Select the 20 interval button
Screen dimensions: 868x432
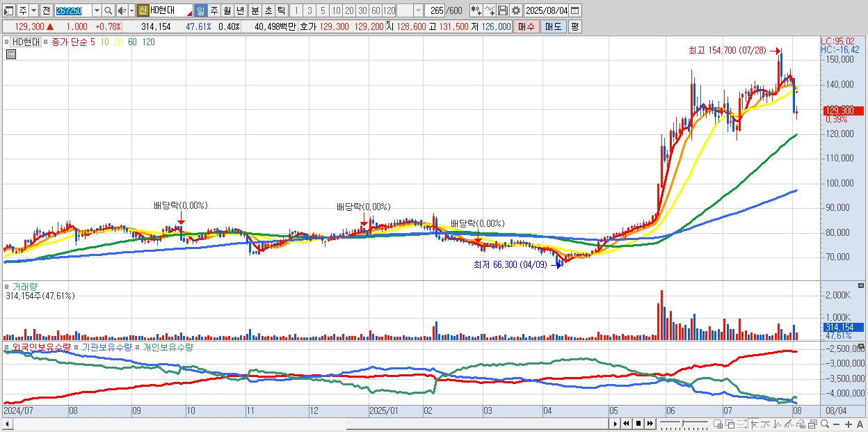[x=349, y=10]
